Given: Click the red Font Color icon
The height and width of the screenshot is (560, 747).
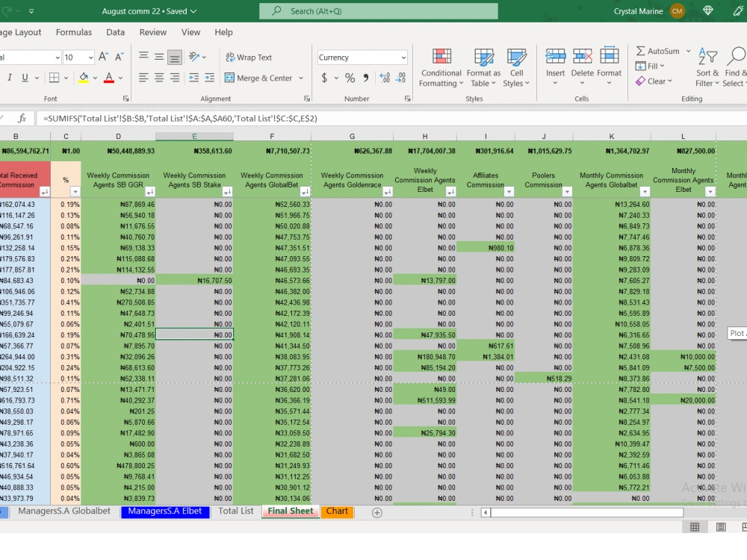Looking at the screenshot, I should click(109, 78).
